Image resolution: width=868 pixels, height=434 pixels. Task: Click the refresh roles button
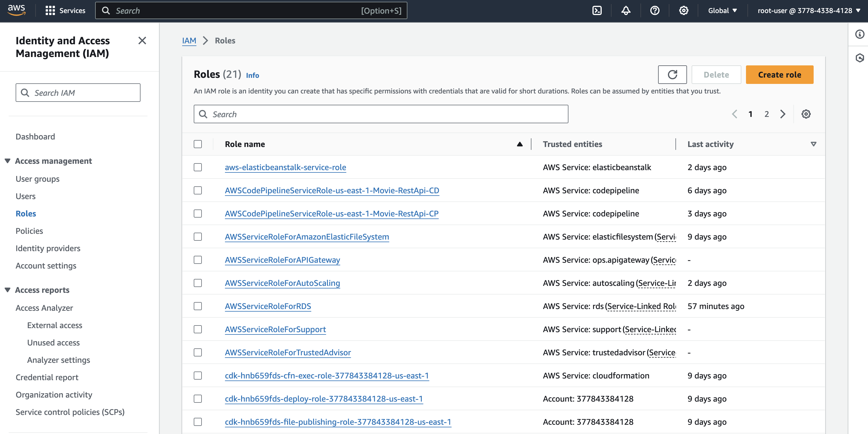672,75
